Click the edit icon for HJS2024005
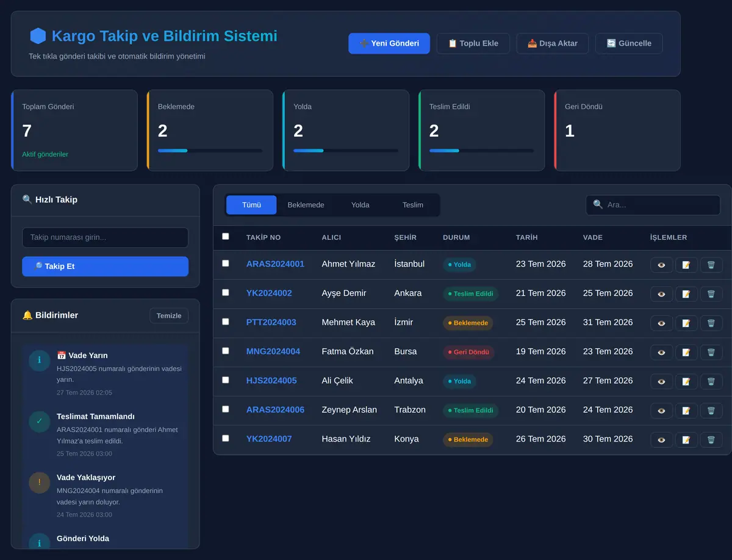Screen dimensions: 732x560 point(686,381)
